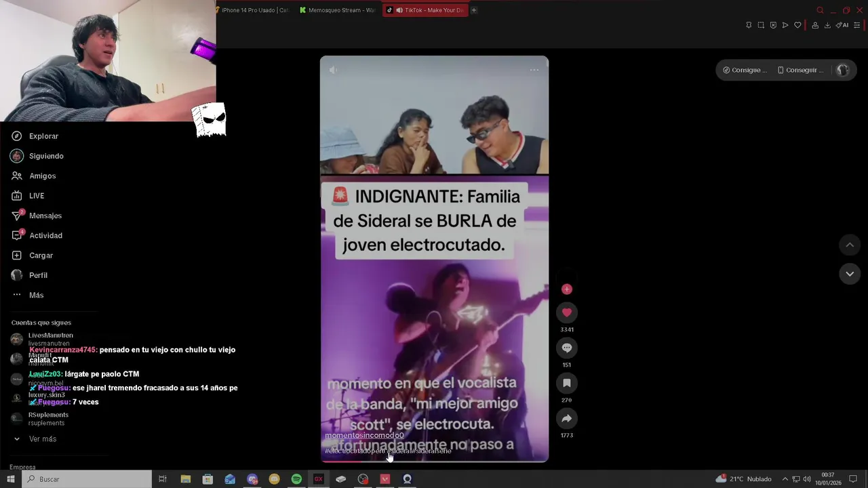Open video three-dot options menu

coord(534,70)
